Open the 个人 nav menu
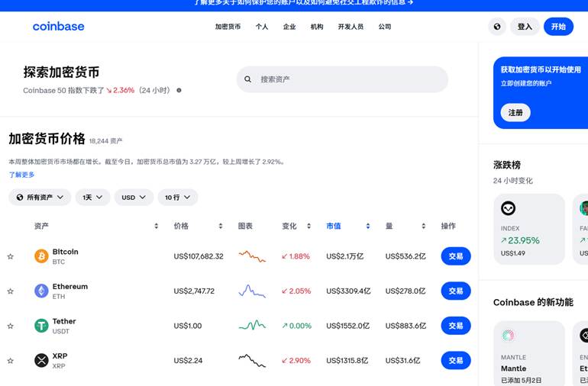This screenshot has height=386, width=588. click(x=262, y=27)
